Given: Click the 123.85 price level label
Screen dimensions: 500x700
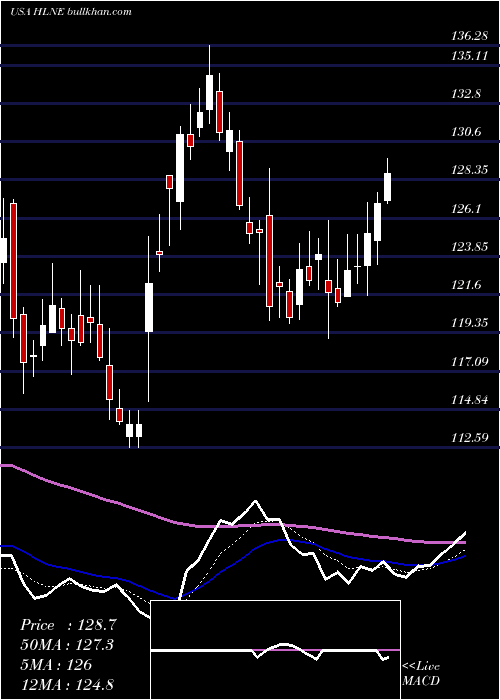Looking at the screenshot, I should click(x=469, y=247).
